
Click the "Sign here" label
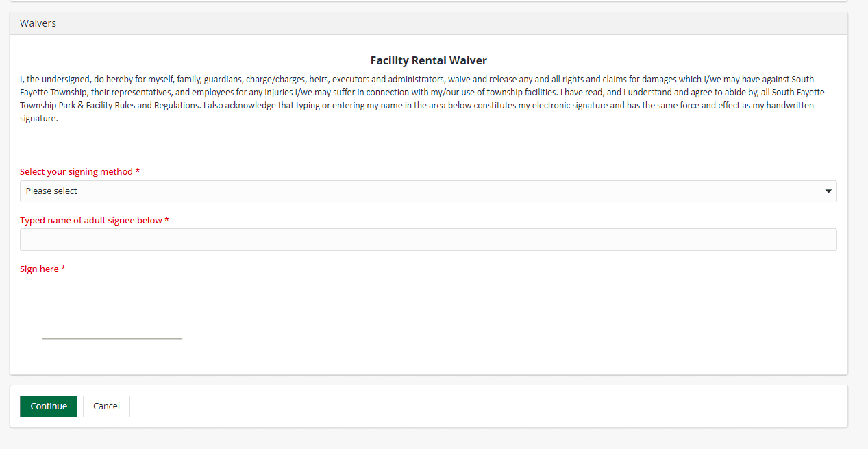point(39,269)
